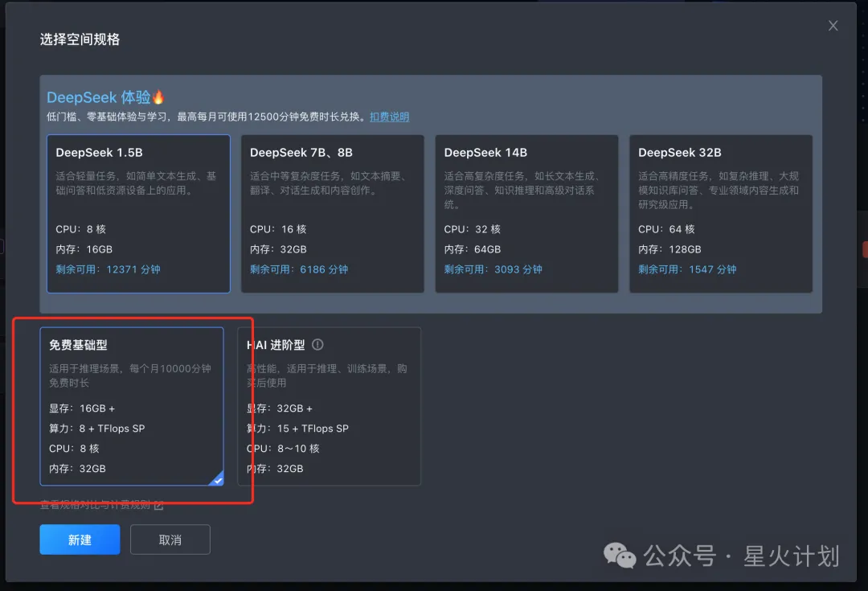Click the CPU: 64 核 line

point(666,228)
